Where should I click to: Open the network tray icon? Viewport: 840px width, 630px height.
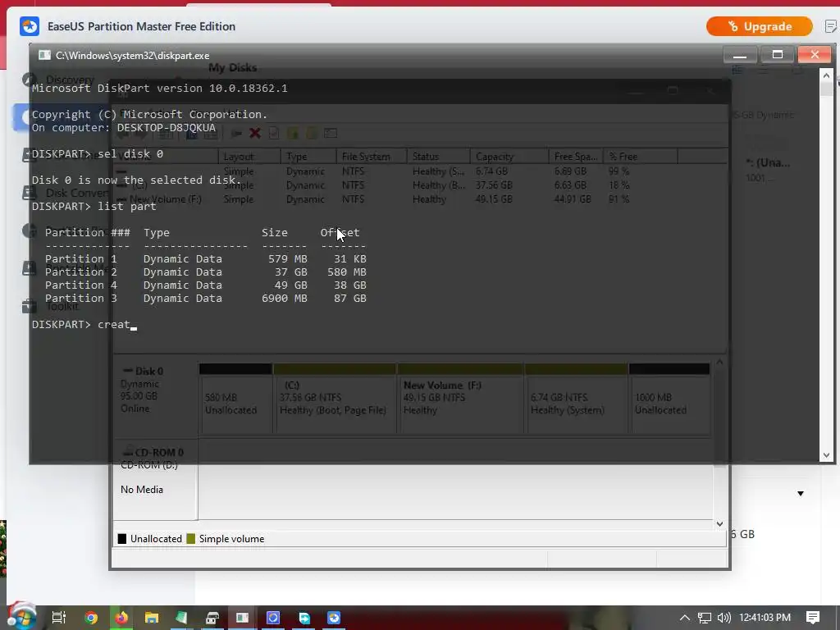point(705,618)
